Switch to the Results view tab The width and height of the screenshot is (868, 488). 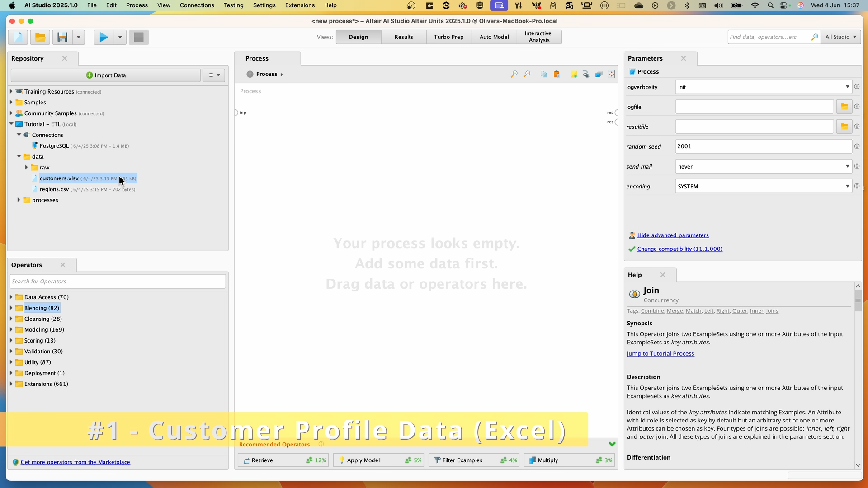404,37
